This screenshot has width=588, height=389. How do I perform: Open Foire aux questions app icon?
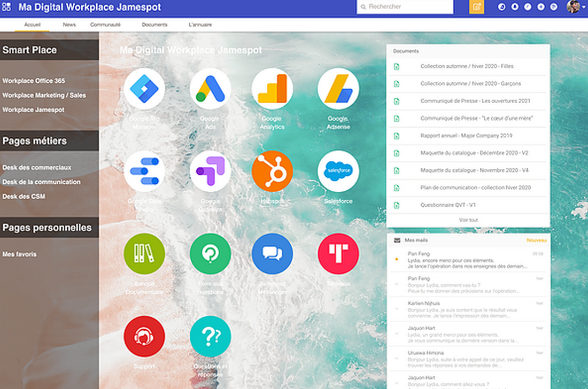210,254
